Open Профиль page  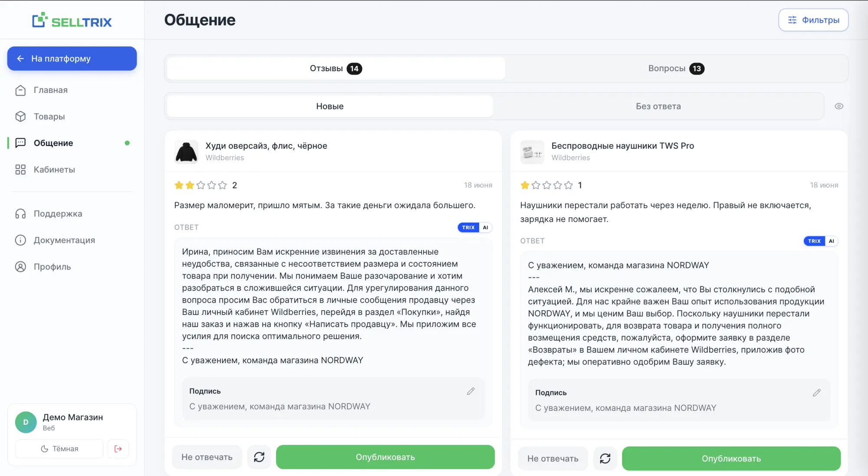tap(72, 267)
